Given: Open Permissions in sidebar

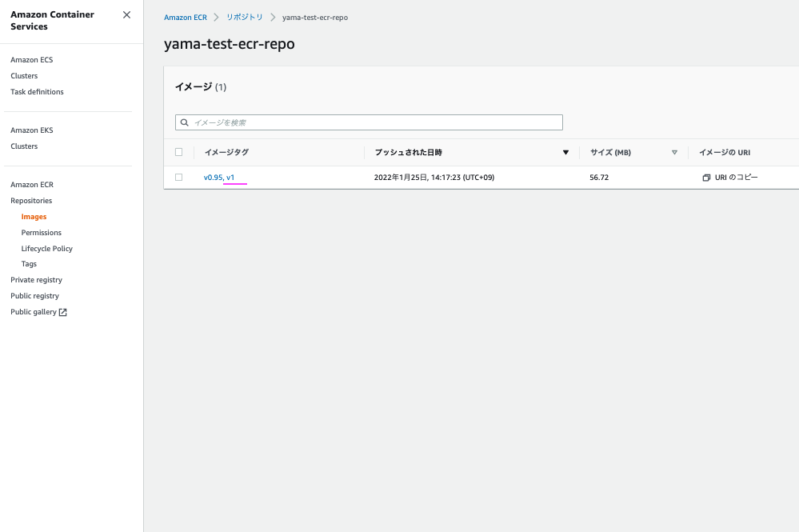Looking at the screenshot, I should tap(42, 232).
